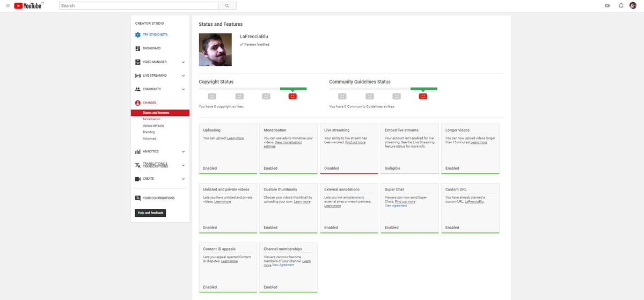Click View Agreement in Channel memberships card
This screenshot has height=300, width=644.
click(283, 265)
